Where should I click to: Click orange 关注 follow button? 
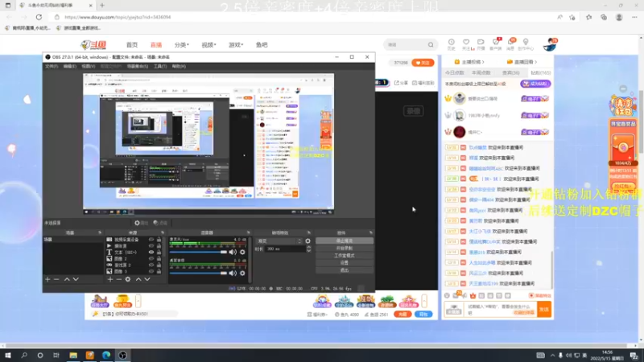(x=423, y=63)
